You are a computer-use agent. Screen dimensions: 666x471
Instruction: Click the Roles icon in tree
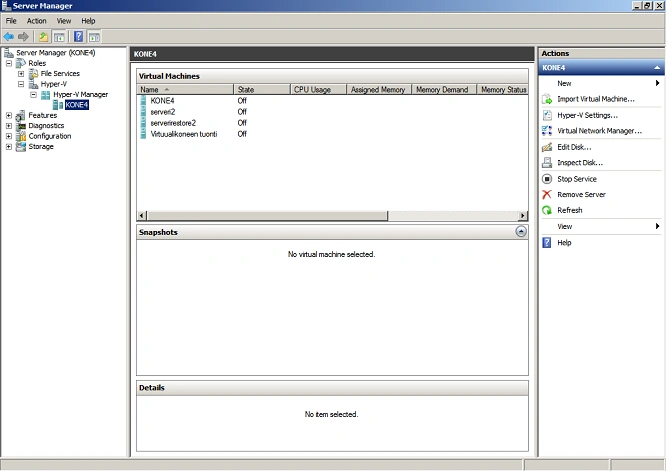click(21, 63)
